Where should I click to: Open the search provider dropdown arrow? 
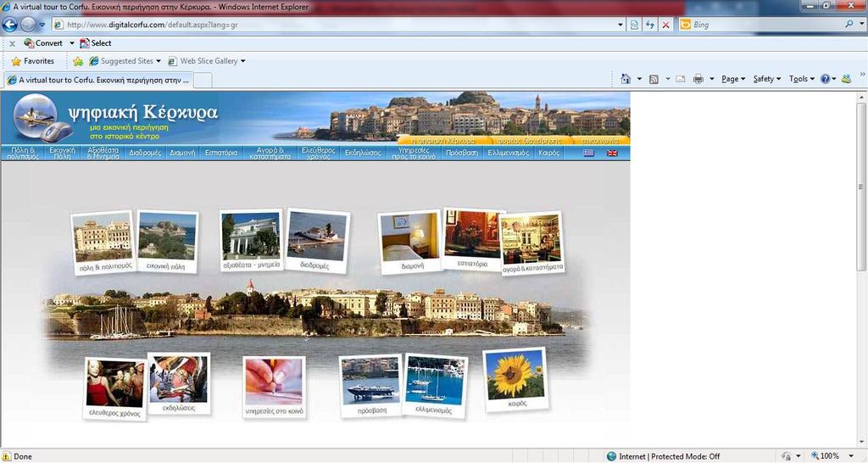click(861, 25)
